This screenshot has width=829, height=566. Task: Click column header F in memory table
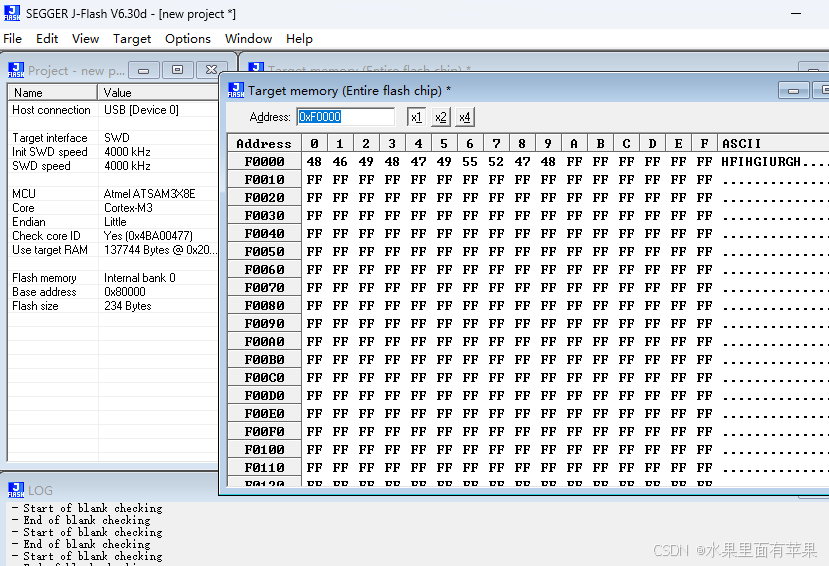[x=704, y=143]
